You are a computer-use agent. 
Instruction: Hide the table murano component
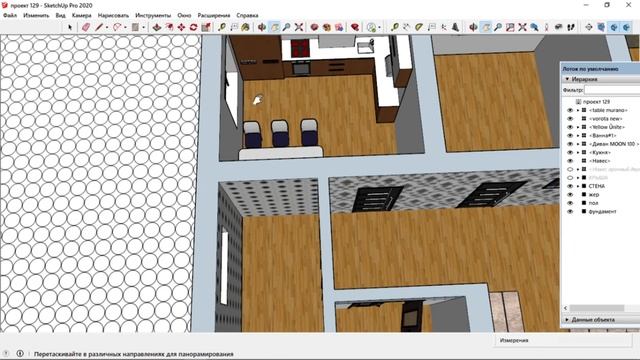point(570,110)
